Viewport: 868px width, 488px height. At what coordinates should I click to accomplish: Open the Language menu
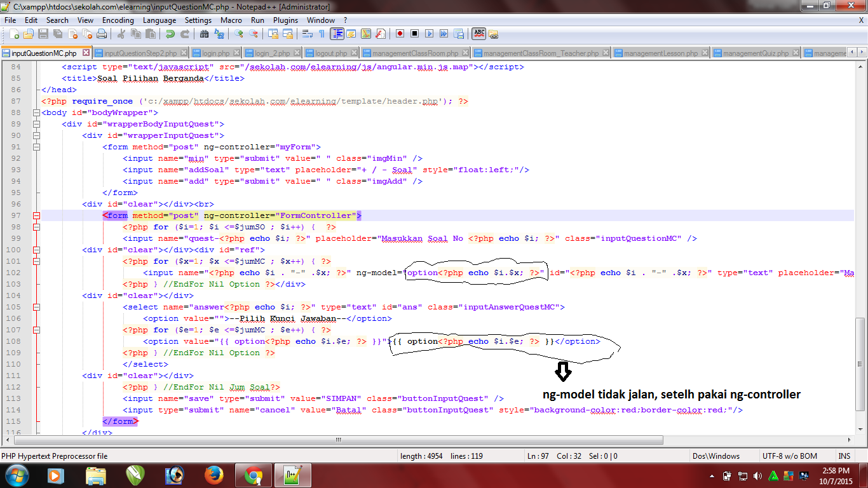pyautogui.click(x=159, y=20)
